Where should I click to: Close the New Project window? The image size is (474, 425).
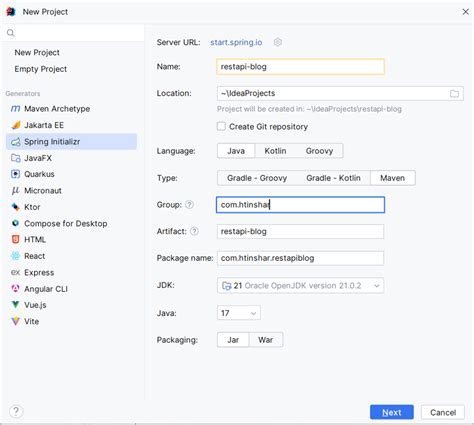[466, 12]
